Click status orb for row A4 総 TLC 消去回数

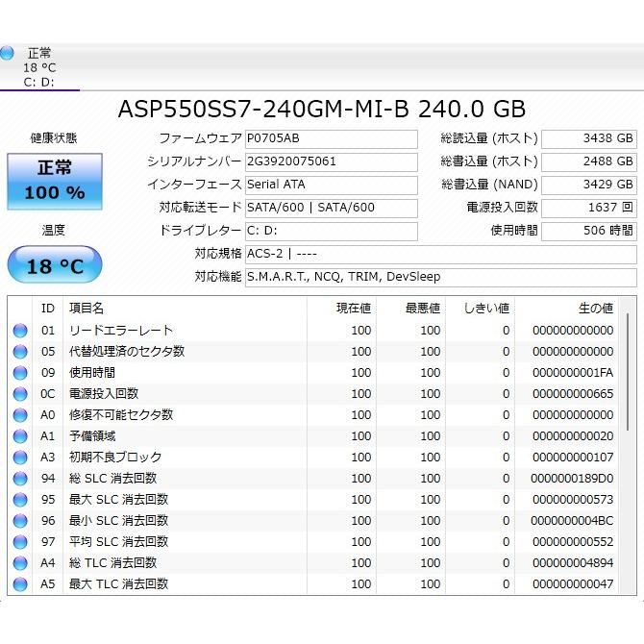coord(20,563)
